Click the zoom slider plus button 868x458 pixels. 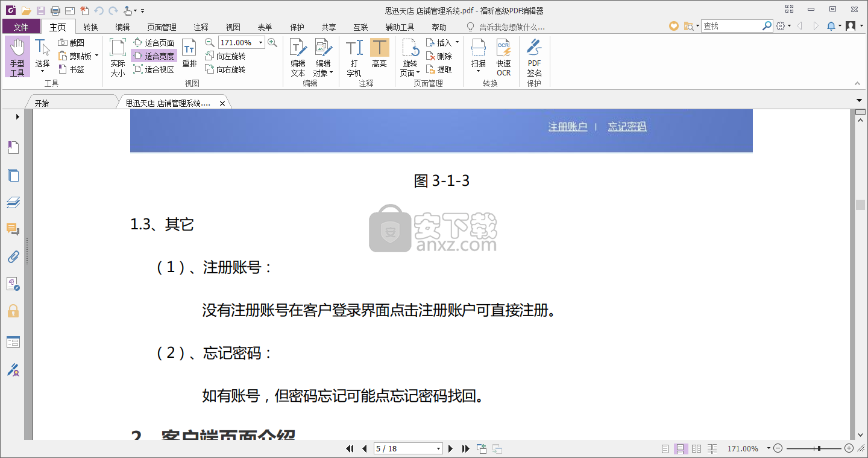tap(849, 448)
